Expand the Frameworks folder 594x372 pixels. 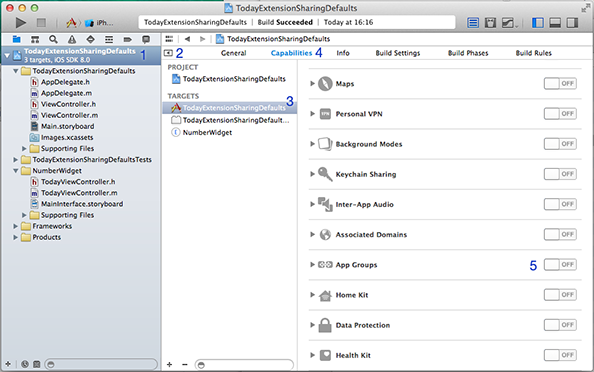point(16,226)
